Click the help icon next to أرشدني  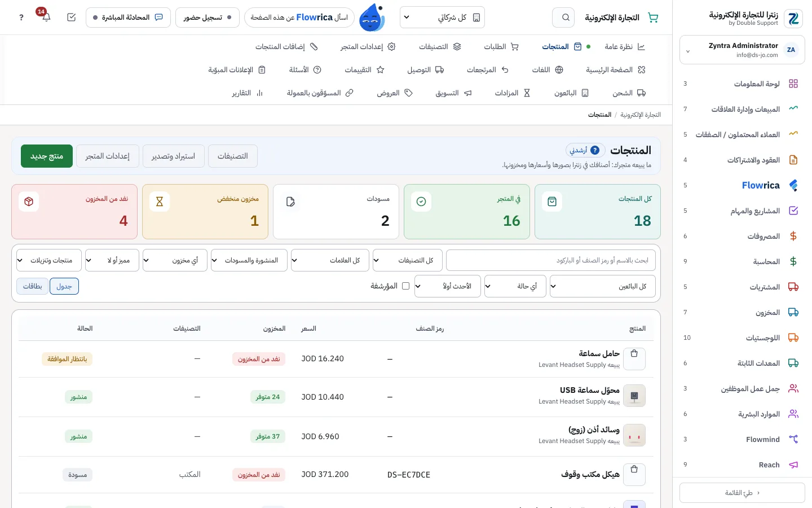pos(595,150)
